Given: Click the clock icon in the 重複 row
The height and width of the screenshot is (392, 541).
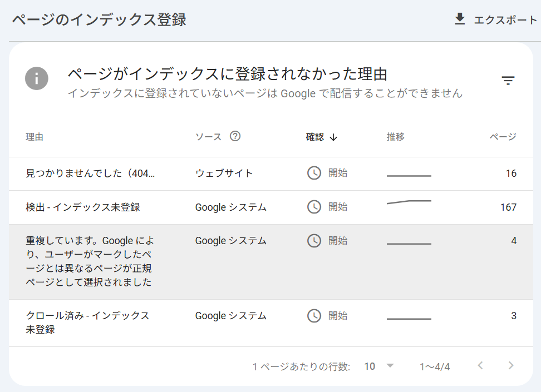Looking at the screenshot, I should 314,241.
